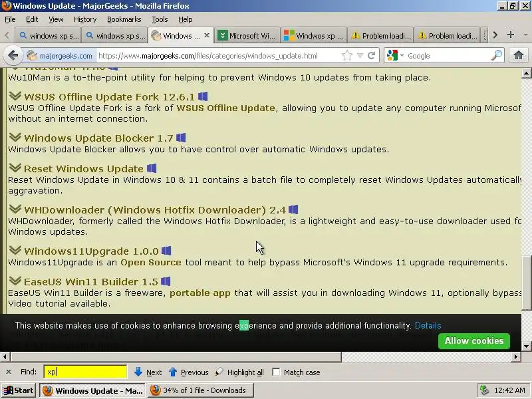Open the Help menu

[186, 19]
